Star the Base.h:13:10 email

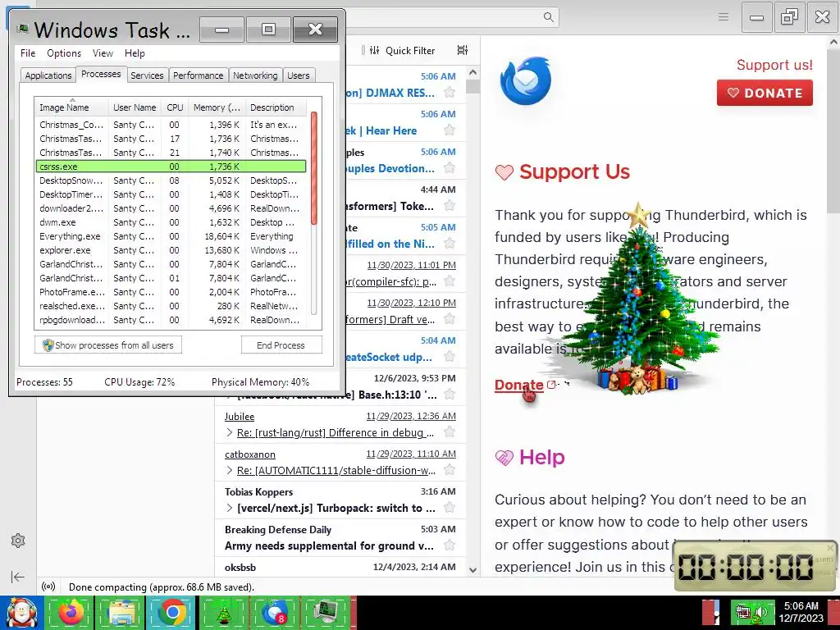(x=450, y=395)
